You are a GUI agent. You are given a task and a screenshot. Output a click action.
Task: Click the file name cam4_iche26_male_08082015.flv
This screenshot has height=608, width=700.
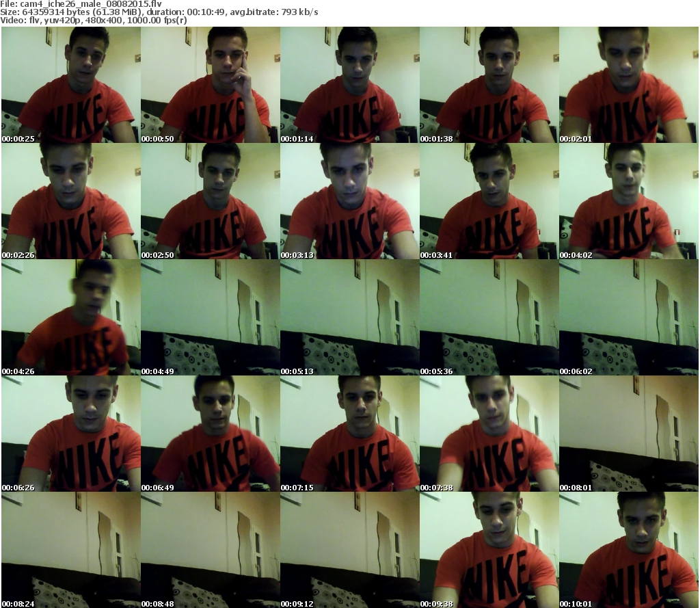[91, 4]
